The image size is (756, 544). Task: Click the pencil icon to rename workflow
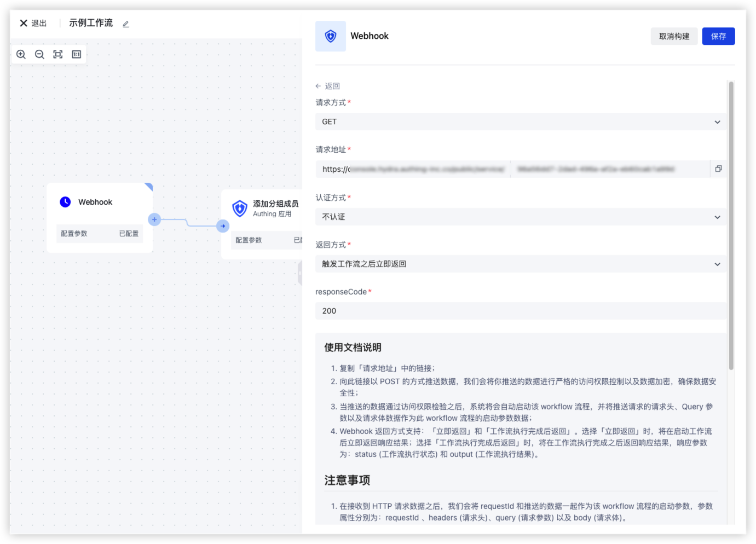tap(126, 24)
